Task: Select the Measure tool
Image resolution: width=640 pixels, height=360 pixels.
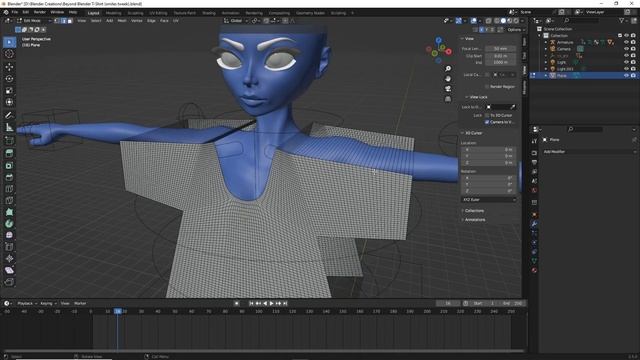Action: tap(9, 127)
